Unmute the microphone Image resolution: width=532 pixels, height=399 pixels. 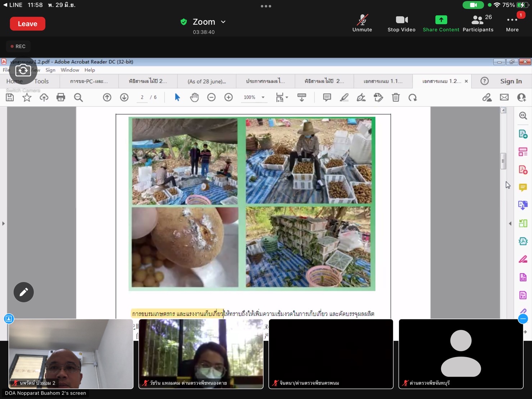click(362, 23)
